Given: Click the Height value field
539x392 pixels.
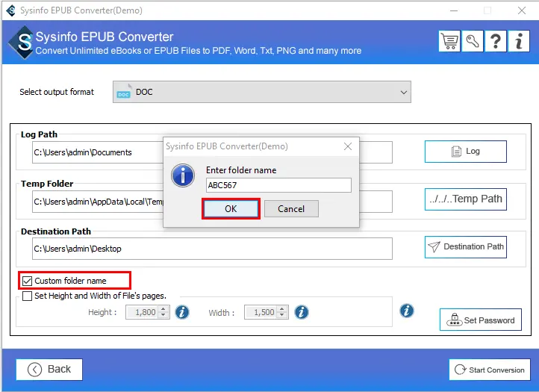Looking at the screenshot, I should [x=143, y=312].
